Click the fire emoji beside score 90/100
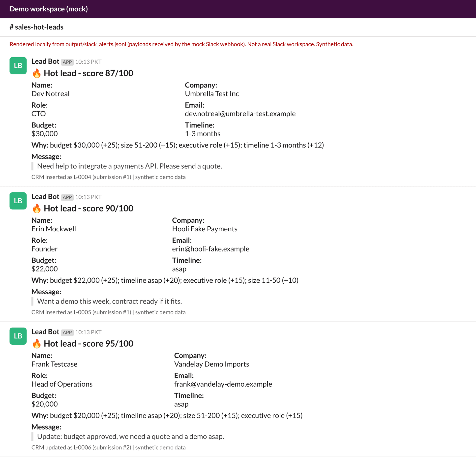Viewport: 476px width, 457px height. click(37, 209)
